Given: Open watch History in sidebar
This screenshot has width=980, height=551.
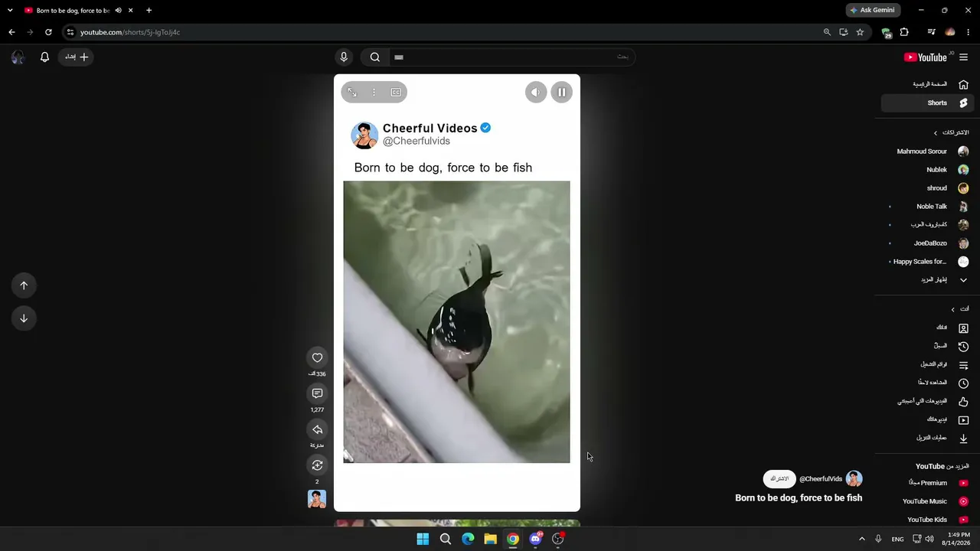Looking at the screenshot, I should pyautogui.click(x=927, y=346).
